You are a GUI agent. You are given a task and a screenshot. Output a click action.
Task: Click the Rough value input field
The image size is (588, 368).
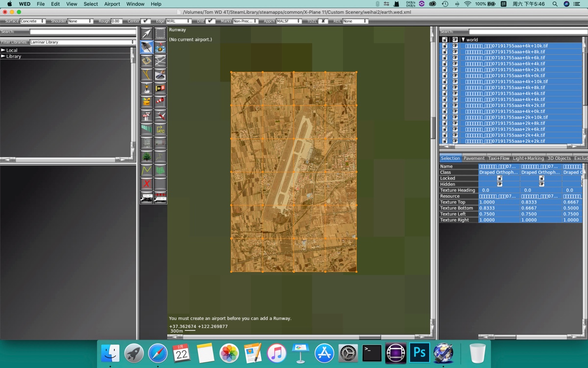coord(117,21)
